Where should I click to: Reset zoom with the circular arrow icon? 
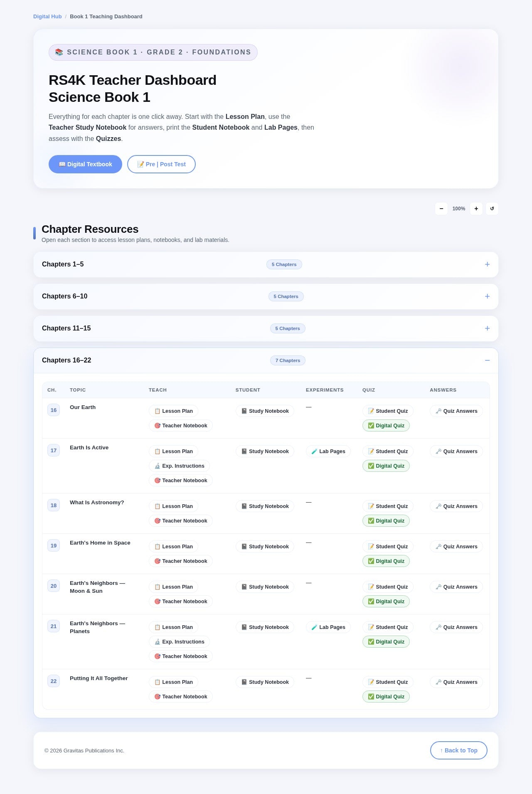click(492, 209)
